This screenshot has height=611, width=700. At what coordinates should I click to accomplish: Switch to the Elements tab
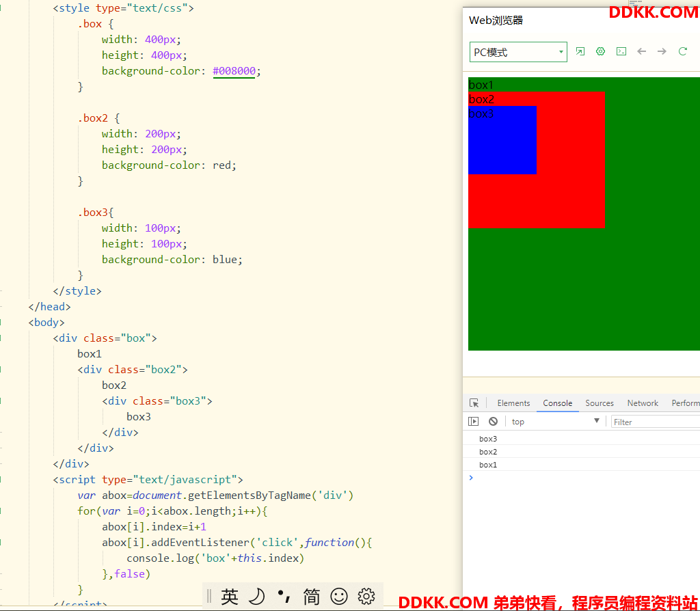click(x=513, y=403)
